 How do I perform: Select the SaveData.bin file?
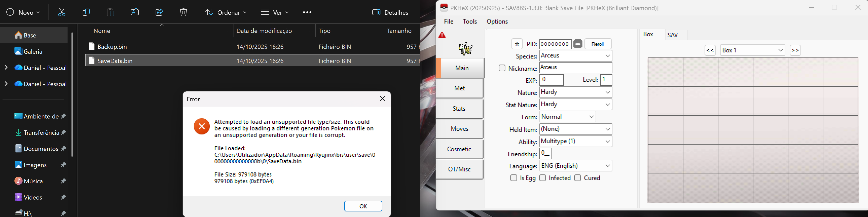(x=115, y=61)
